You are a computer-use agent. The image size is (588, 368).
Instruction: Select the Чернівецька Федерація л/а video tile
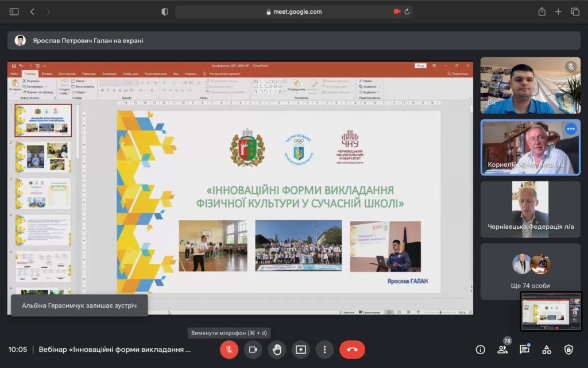click(530, 209)
